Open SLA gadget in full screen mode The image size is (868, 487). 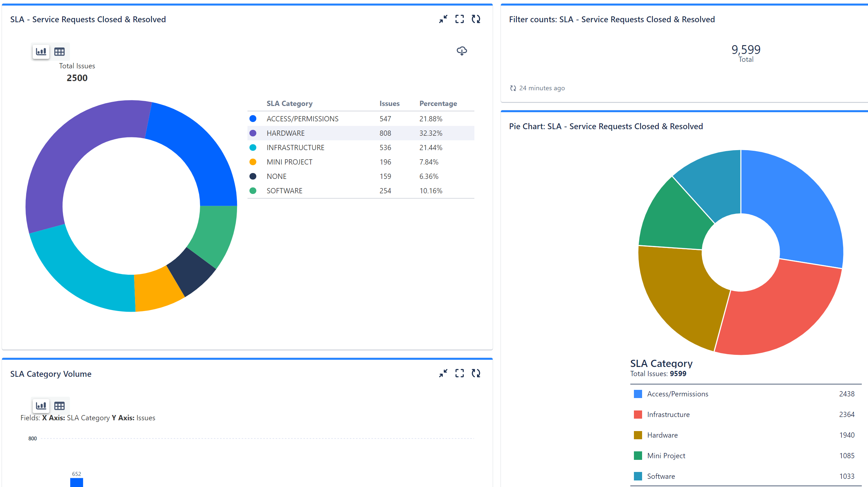[x=459, y=19]
